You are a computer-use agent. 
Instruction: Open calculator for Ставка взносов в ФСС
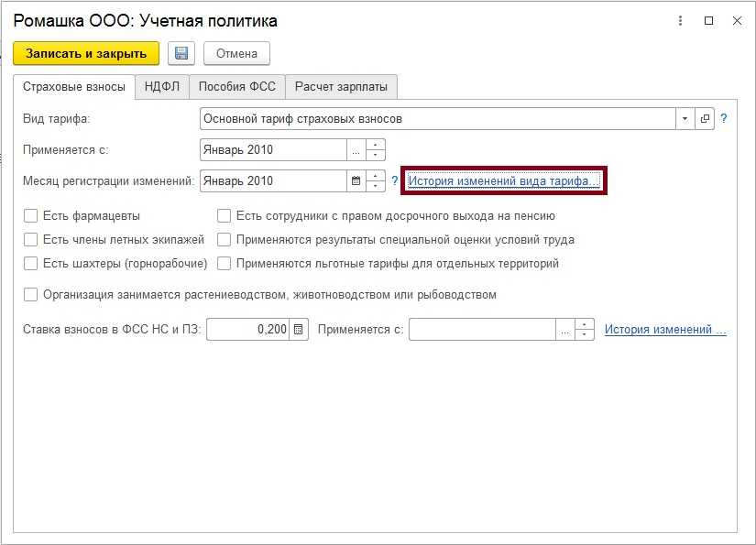[299, 330]
